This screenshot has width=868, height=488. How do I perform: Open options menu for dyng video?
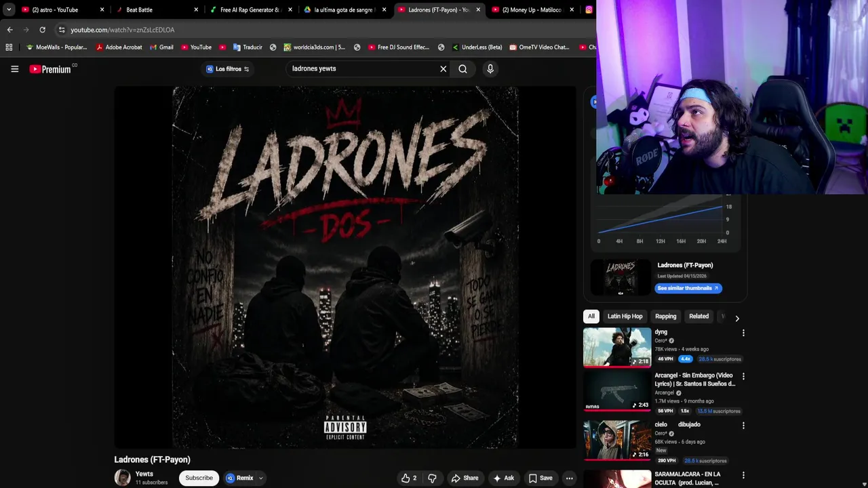(x=743, y=333)
